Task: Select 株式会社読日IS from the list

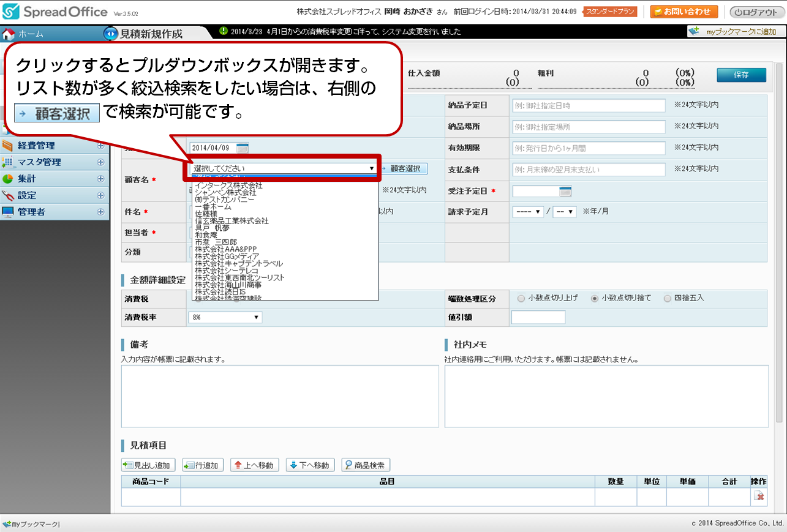Action: coord(221,292)
